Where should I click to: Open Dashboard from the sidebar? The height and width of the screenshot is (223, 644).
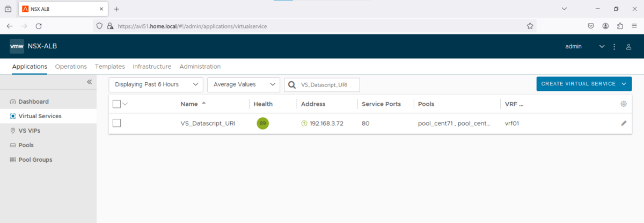33,102
